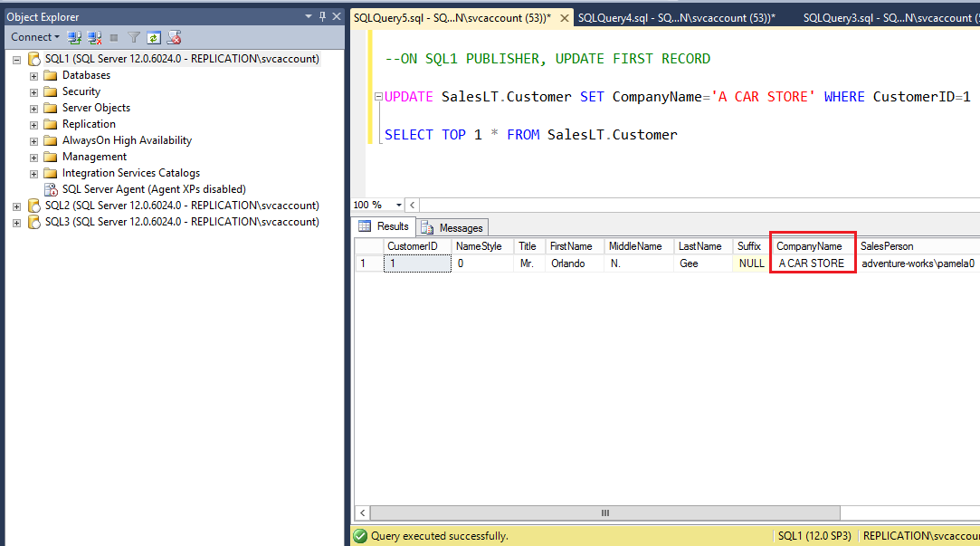Select the 'A CAR STORE' result cell

click(811, 263)
